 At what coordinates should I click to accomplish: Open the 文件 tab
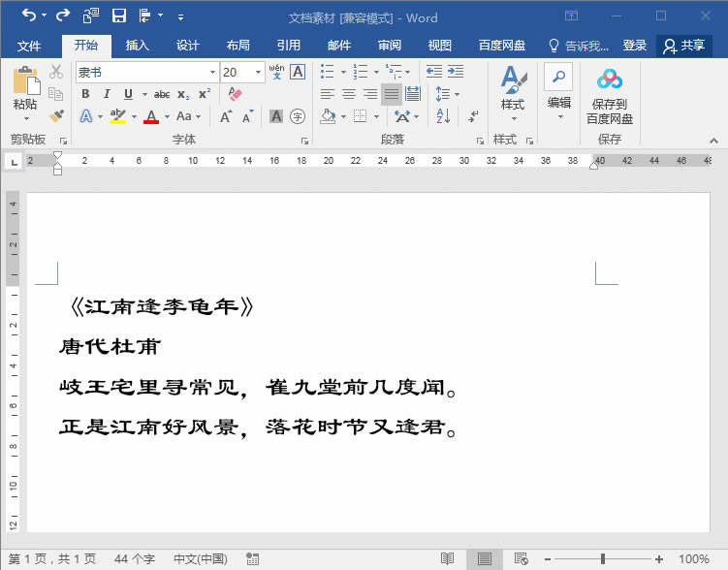point(29,46)
